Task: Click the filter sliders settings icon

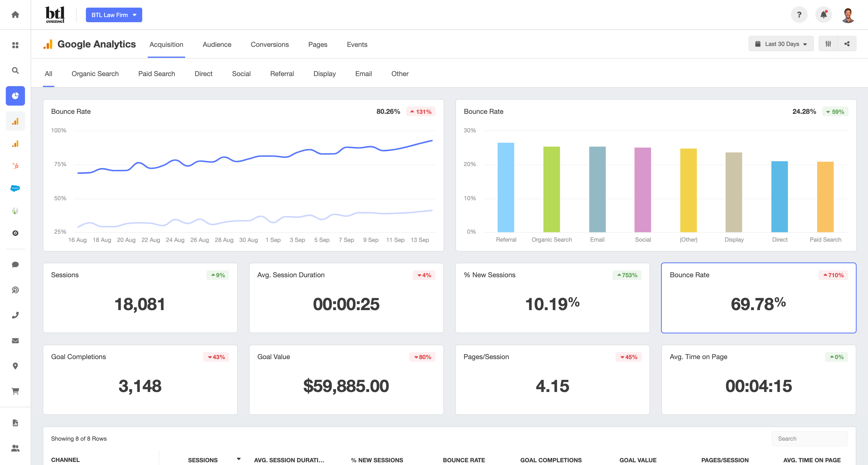Action: (x=828, y=44)
